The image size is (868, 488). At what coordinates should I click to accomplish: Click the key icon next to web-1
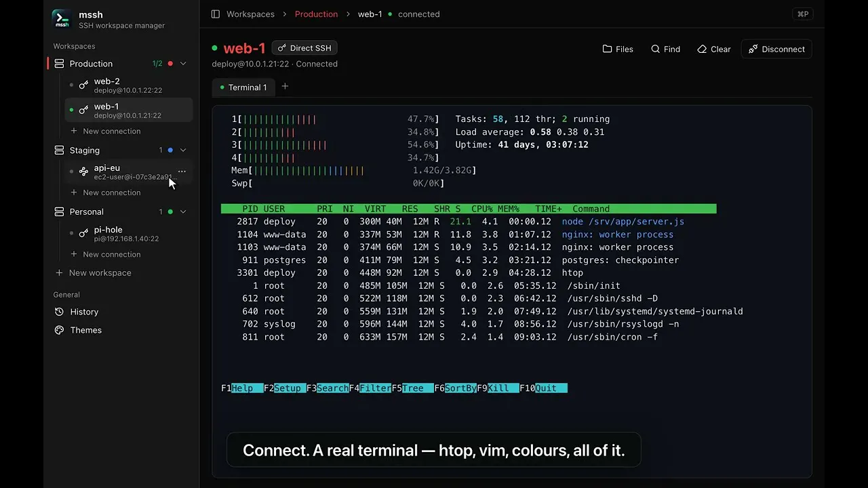coord(83,110)
